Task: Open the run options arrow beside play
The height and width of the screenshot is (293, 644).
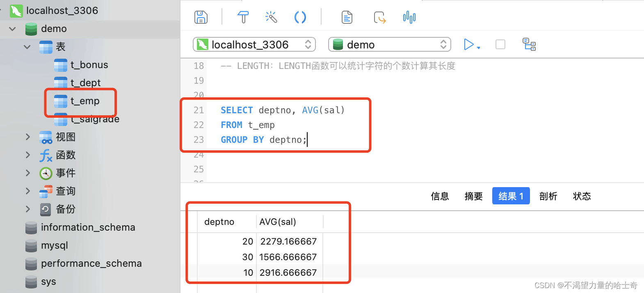Action: pyautogui.click(x=479, y=48)
